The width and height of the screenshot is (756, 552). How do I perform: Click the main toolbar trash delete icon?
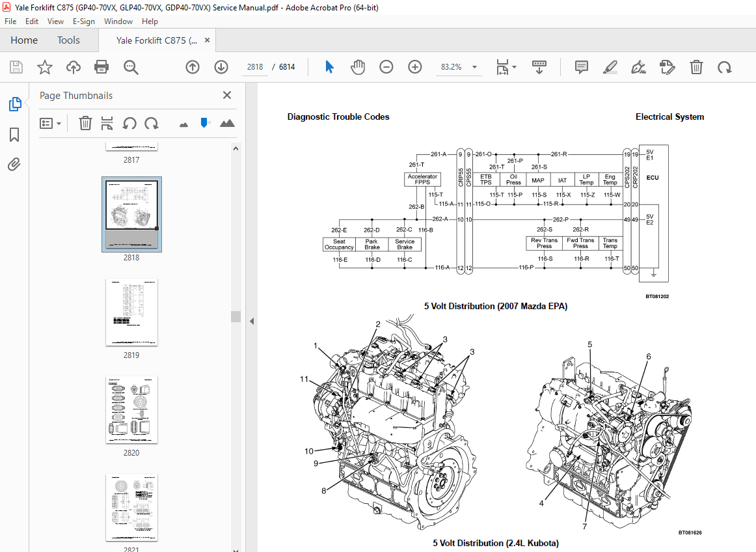click(x=696, y=67)
